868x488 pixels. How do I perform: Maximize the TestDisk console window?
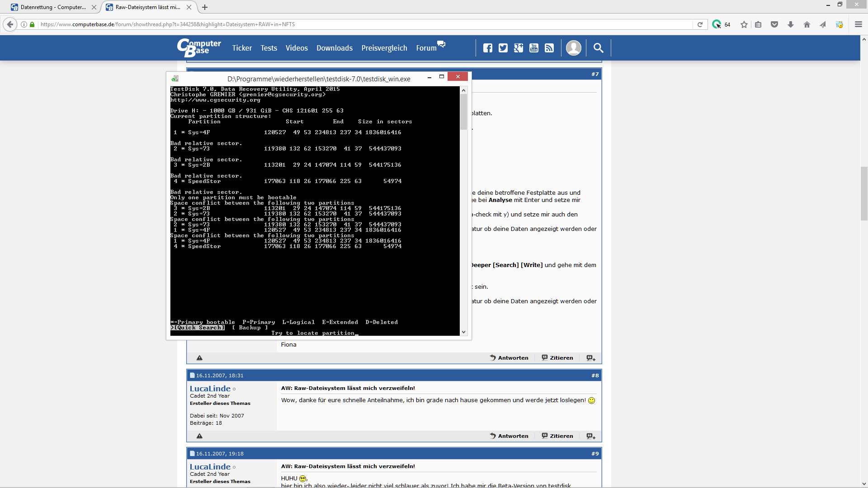[x=441, y=77]
